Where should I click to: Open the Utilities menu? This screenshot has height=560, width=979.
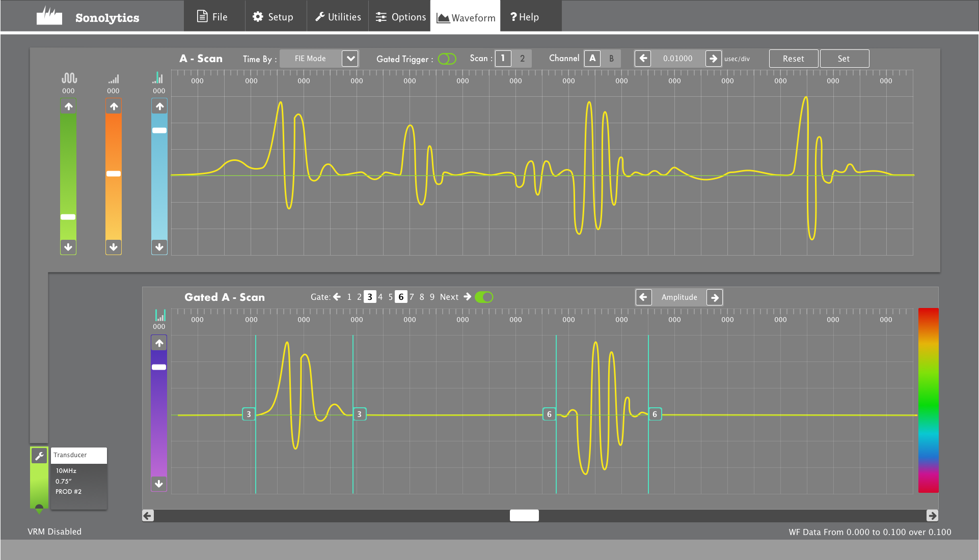click(x=338, y=17)
